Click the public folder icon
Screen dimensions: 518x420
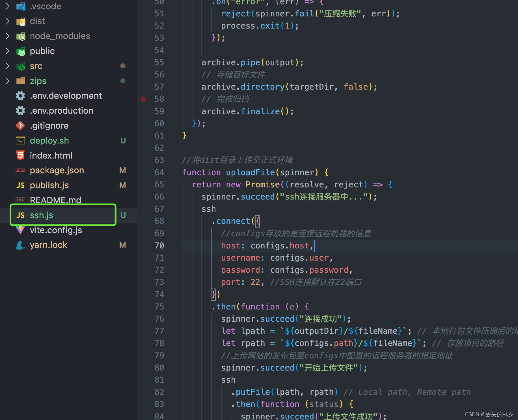[21, 51]
